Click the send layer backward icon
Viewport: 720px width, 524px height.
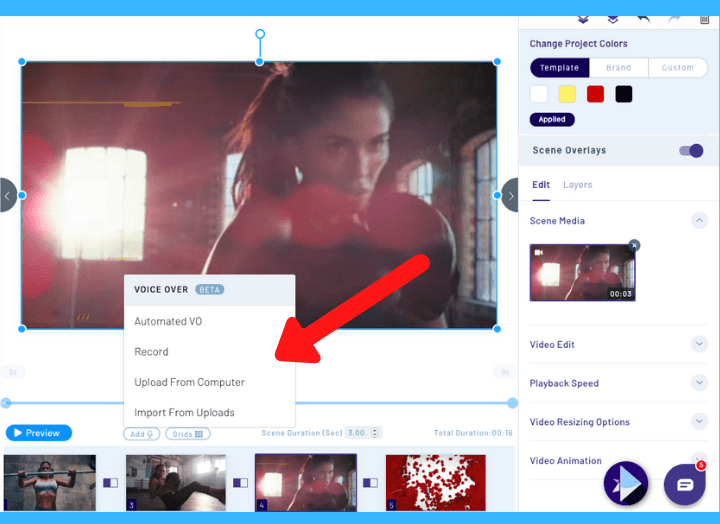tap(612, 18)
